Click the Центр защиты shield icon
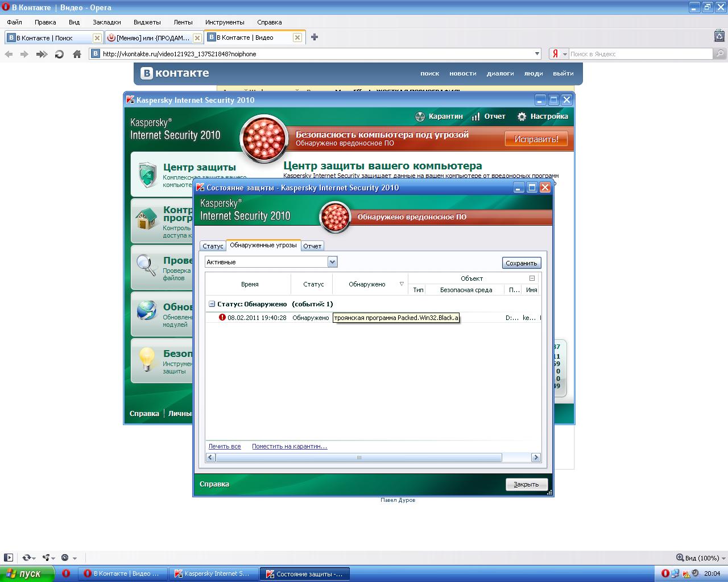Image resolution: width=728 pixels, height=582 pixels. point(147,174)
